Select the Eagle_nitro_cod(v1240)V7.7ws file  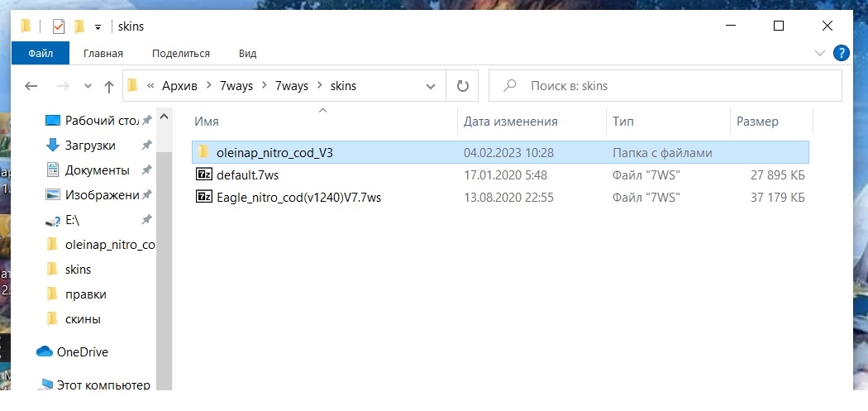tap(298, 197)
